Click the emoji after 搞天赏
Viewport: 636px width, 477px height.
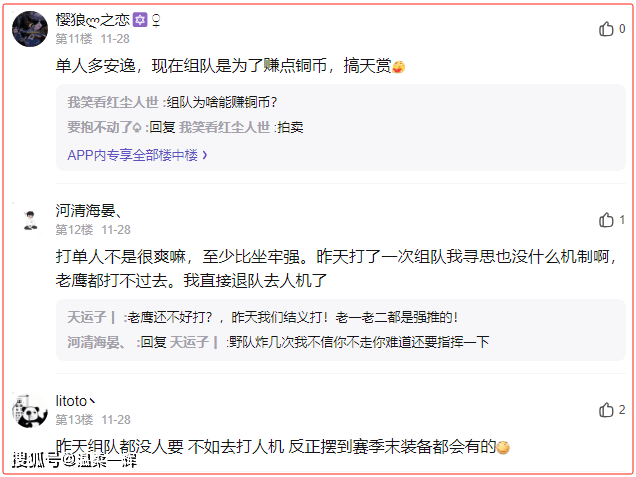pos(398,67)
